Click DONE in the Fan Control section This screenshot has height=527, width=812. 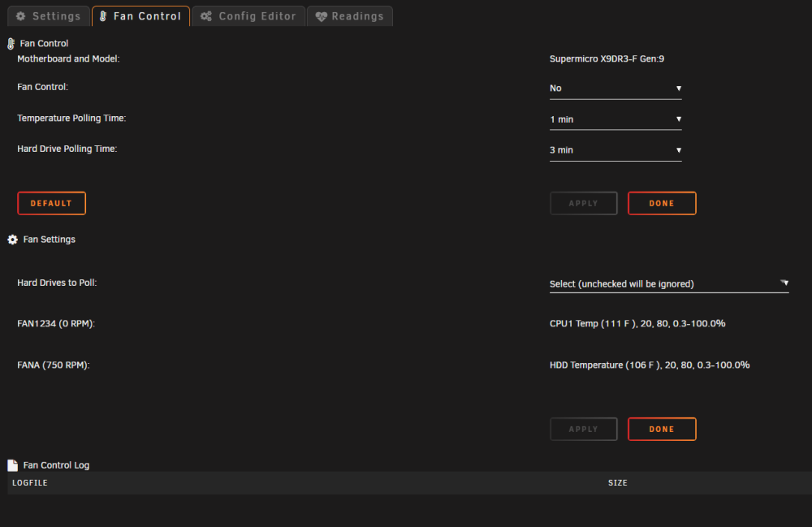pos(662,204)
